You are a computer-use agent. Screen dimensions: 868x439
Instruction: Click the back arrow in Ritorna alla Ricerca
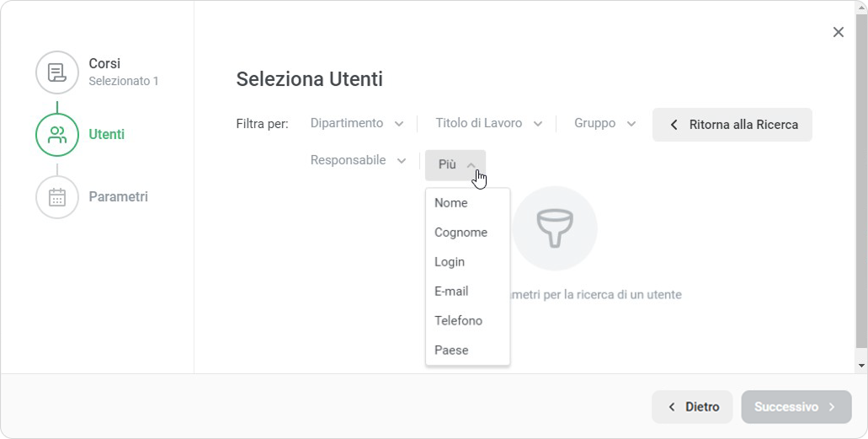tap(674, 125)
